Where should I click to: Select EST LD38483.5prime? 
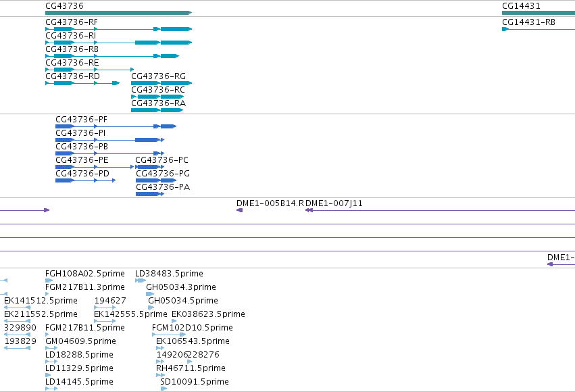(x=141, y=281)
